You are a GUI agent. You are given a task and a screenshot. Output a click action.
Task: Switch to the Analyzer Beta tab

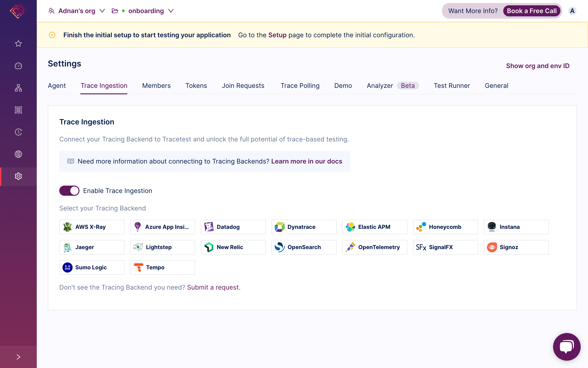click(x=393, y=86)
